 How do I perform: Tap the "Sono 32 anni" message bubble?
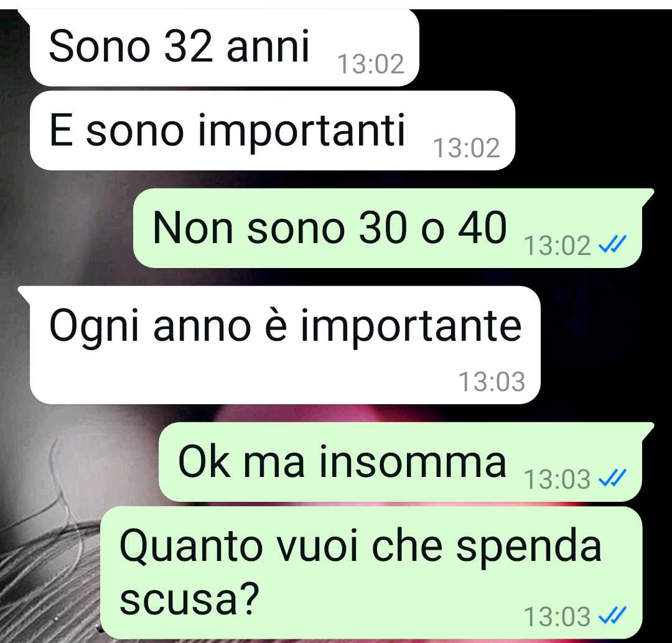(x=224, y=47)
